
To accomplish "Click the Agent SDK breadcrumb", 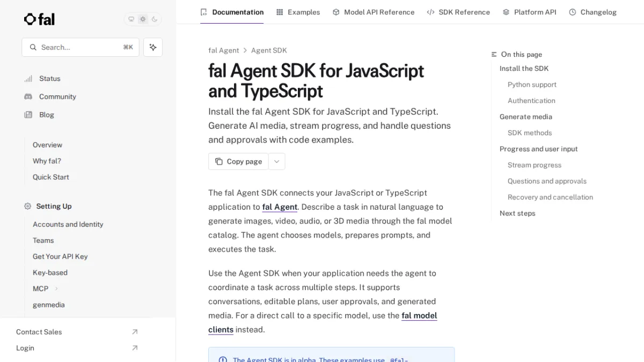I will tap(269, 50).
